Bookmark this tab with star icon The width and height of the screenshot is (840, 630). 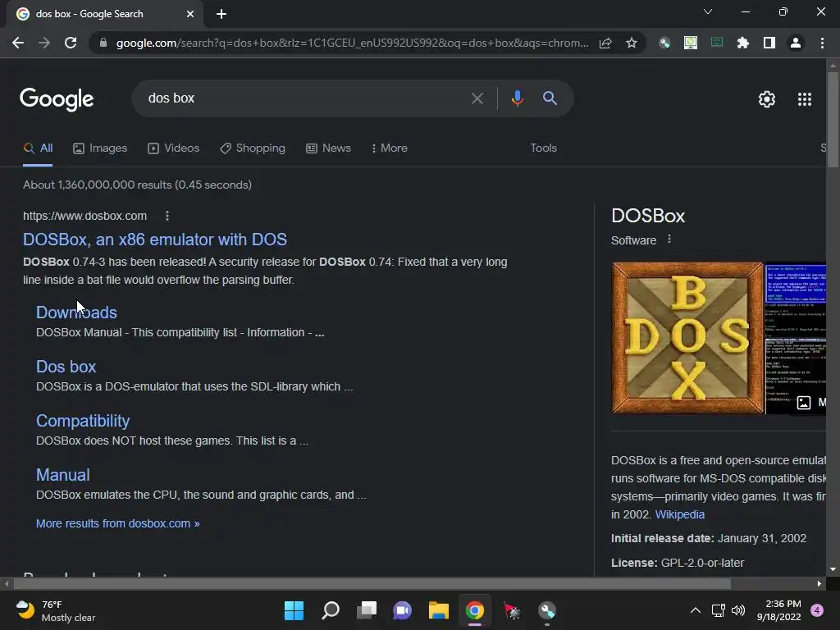click(x=632, y=43)
